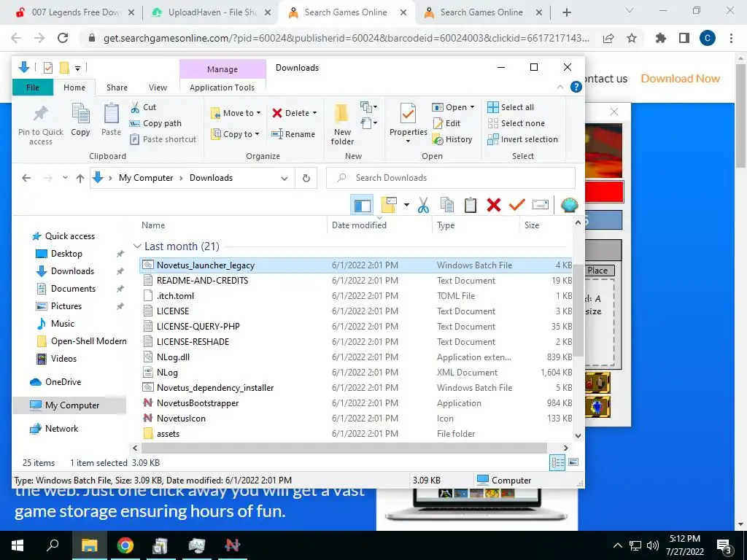
Task: Click the Paste ribbon button
Action: pyautogui.click(x=111, y=120)
